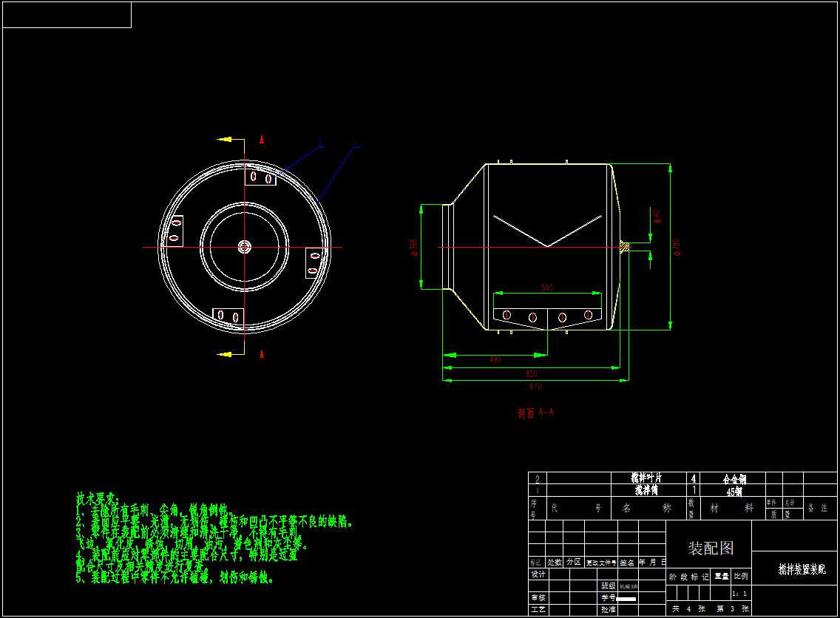The image size is (840, 618).
Task: Click the 批准 label in title block
Action: [x=608, y=609]
